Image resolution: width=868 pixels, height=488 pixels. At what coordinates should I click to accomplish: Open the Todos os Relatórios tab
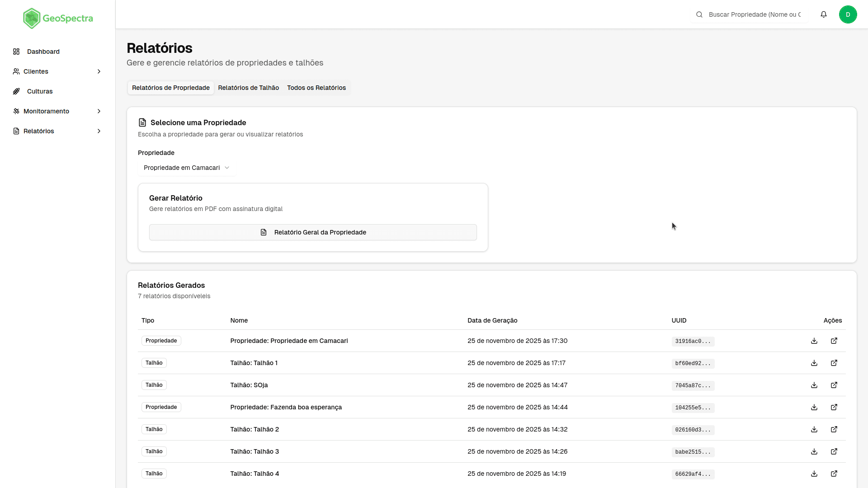point(316,88)
